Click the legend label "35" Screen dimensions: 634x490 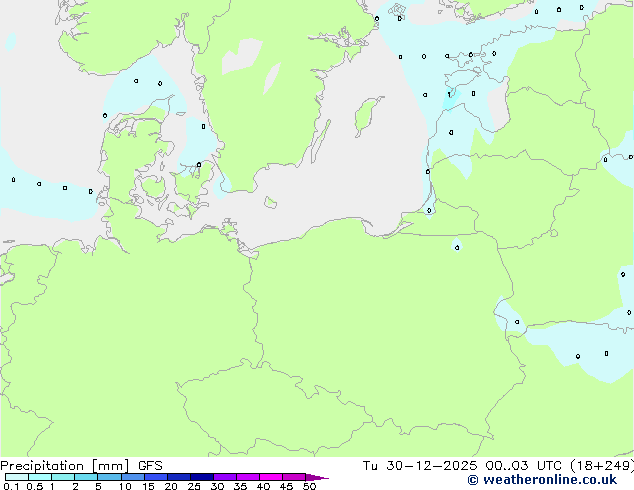point(240,486)
